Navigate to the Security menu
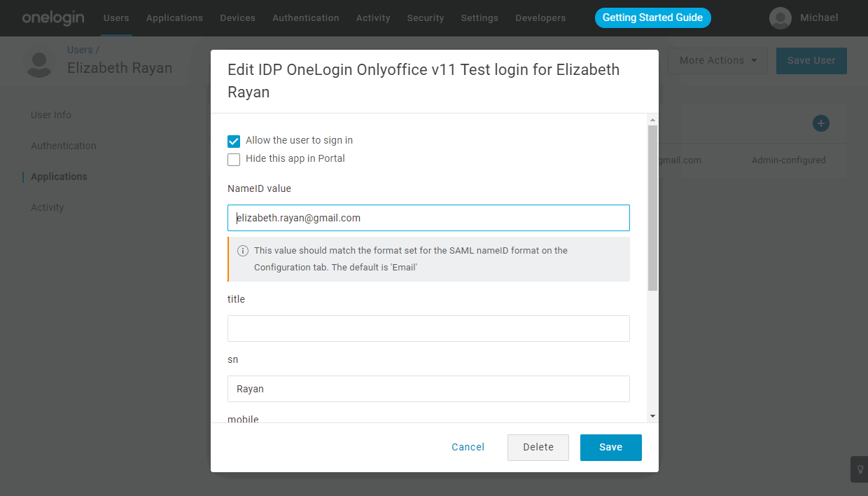This screenshot has height=496, width=868. [425, 18]
